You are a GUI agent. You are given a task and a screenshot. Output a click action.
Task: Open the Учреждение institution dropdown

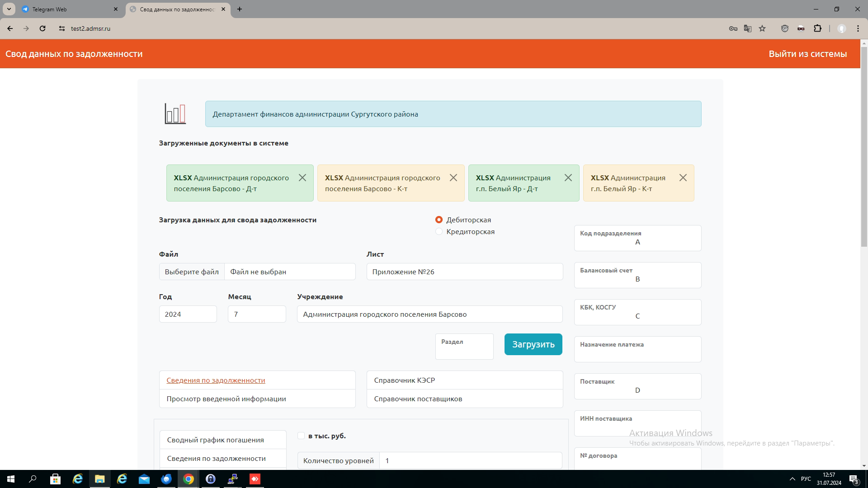429,314
